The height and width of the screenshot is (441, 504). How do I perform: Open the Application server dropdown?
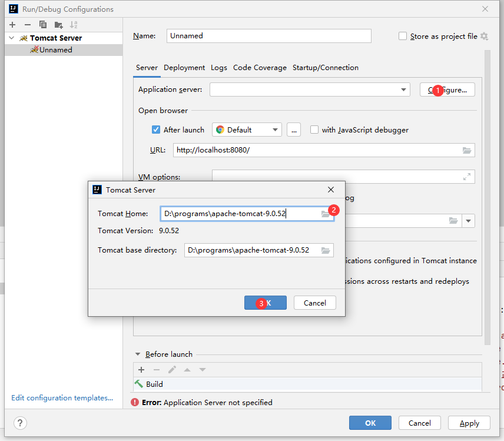(403, 89)
